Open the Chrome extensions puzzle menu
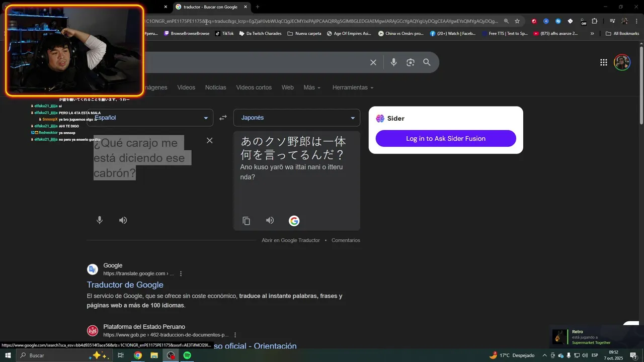 [595, 21]
